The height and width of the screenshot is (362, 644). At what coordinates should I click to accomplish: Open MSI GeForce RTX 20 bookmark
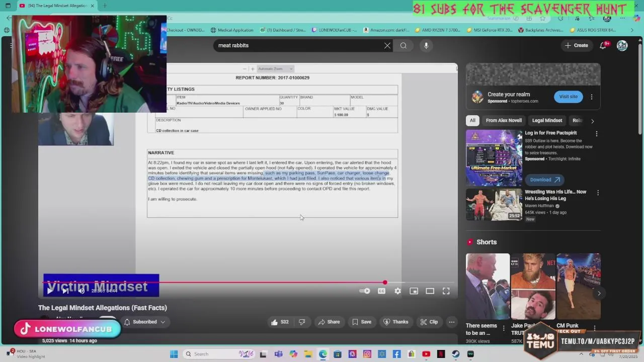(490, 30)
